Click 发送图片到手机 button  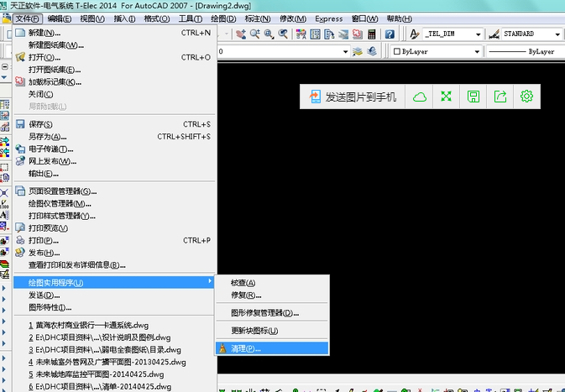coord(353,97)
